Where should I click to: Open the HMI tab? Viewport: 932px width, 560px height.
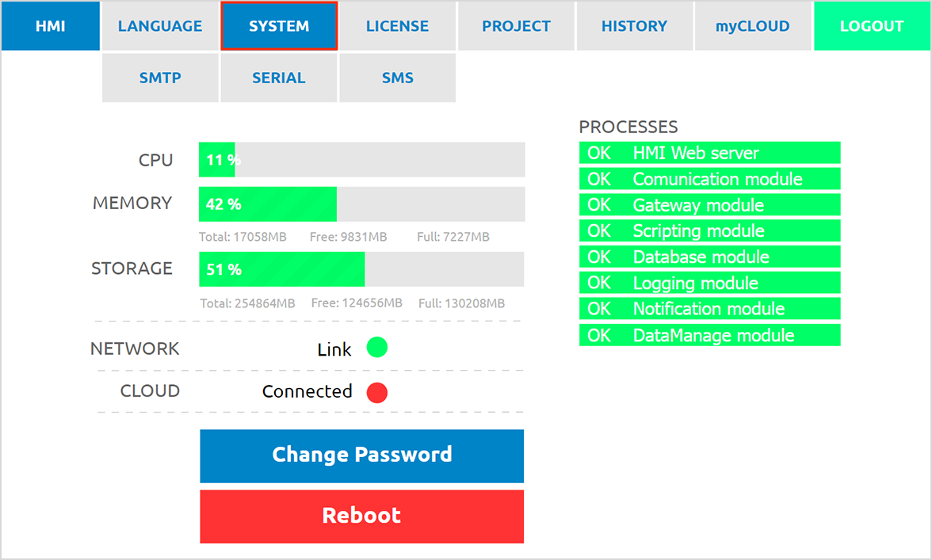(51, 26)
